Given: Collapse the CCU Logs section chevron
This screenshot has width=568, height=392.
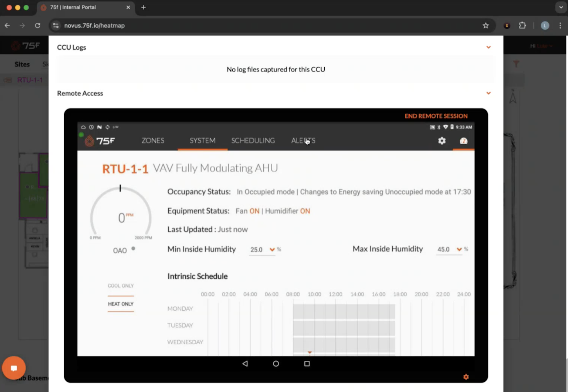Looking at the screenshot, I should click(489, 47).
